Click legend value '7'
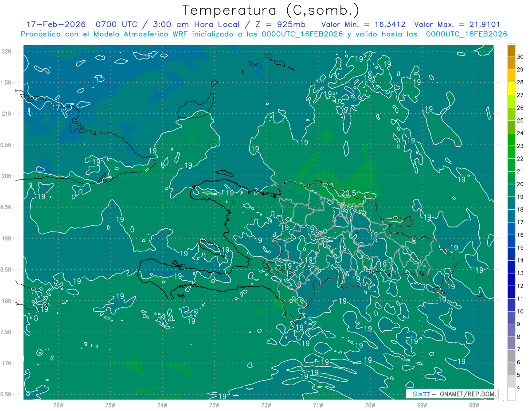Screen dimensions: 532x411 [519, 349]
